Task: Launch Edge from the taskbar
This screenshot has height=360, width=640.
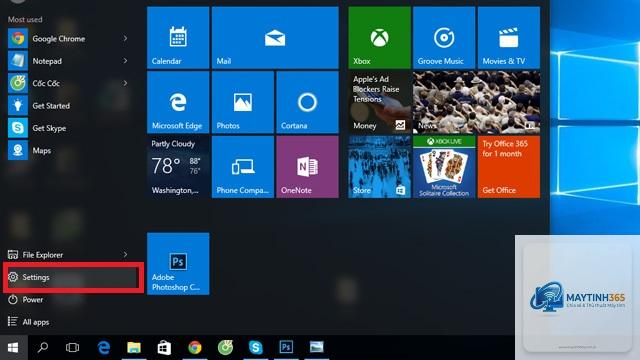Action: tap(104, 348)
